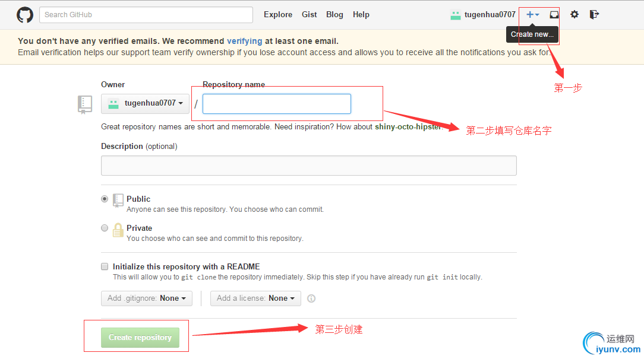Click the Private lock icon
Viewport: 644px width, 359px height.
(118, 230)
